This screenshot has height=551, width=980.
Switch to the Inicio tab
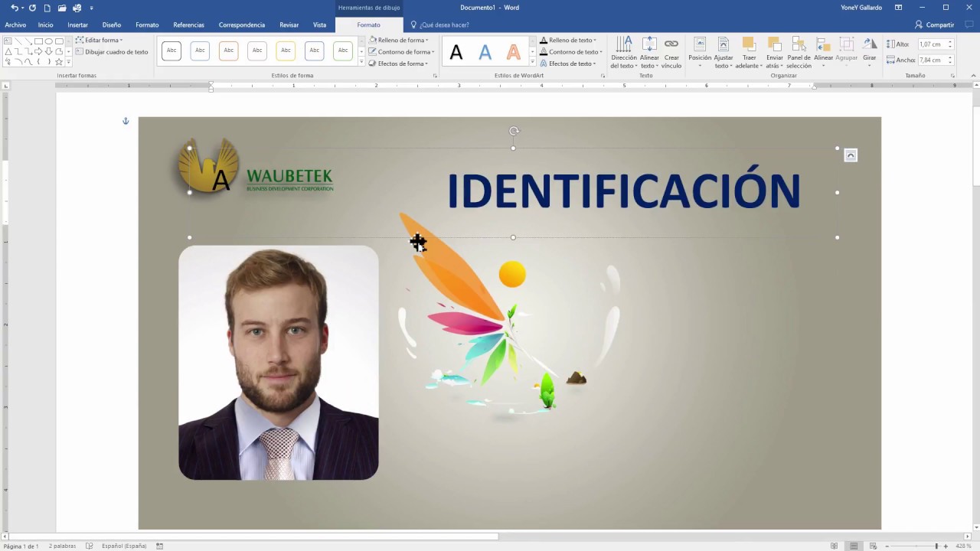tap(46, 24)
